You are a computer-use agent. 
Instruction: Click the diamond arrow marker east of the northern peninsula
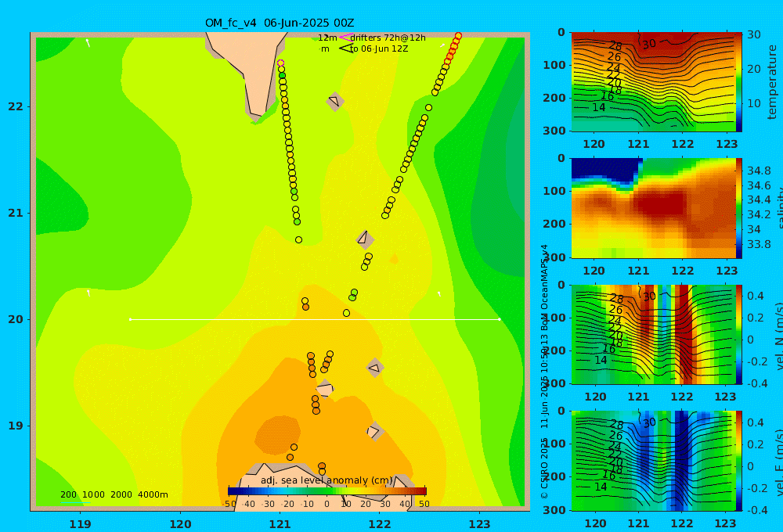coord(334,101)
